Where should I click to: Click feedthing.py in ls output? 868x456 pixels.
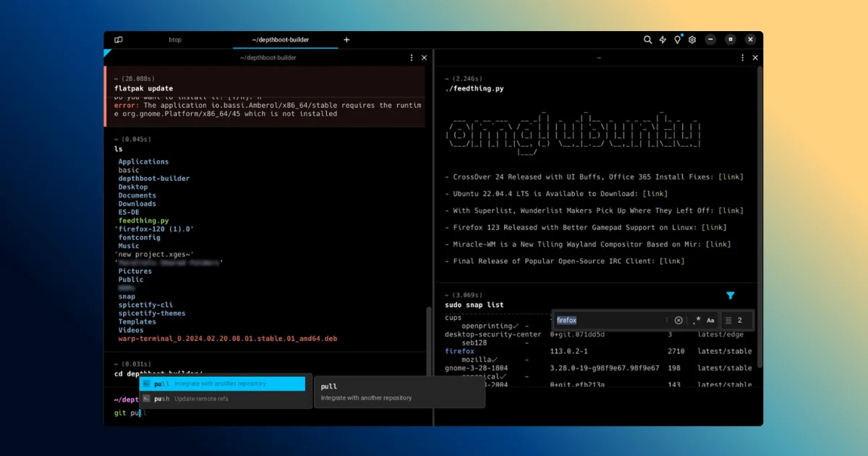click(143, 221)
